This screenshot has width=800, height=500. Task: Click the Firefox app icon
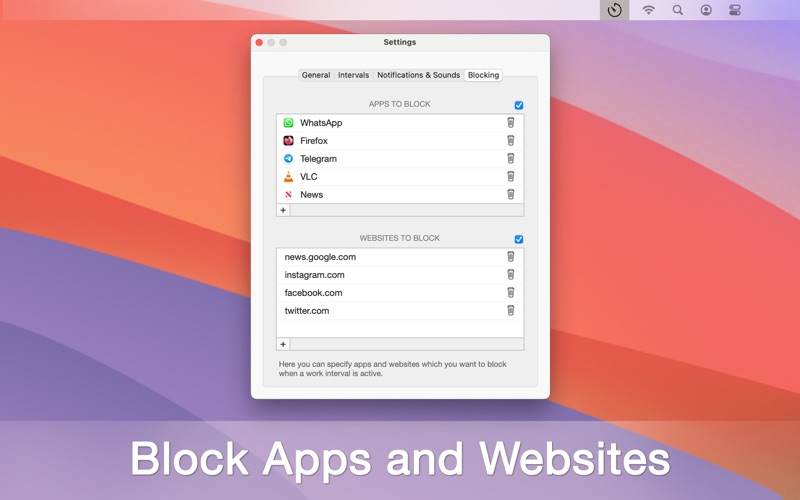pyautogui.click(x=288, y=140)
